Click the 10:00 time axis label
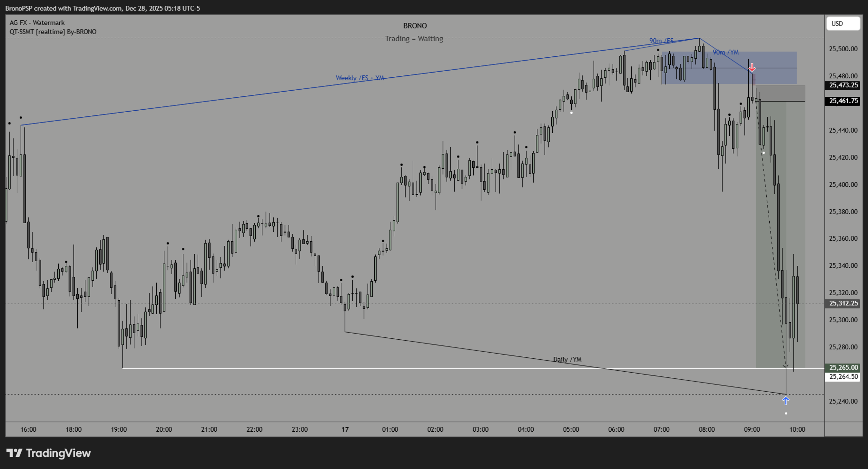Viewport: 868px width, 469px height. click(x=797, y=429)
